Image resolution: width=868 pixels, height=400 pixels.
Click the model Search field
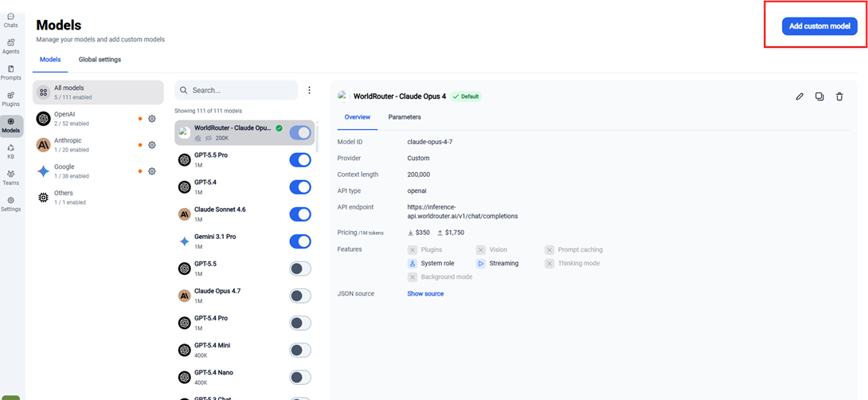[237, 90]
